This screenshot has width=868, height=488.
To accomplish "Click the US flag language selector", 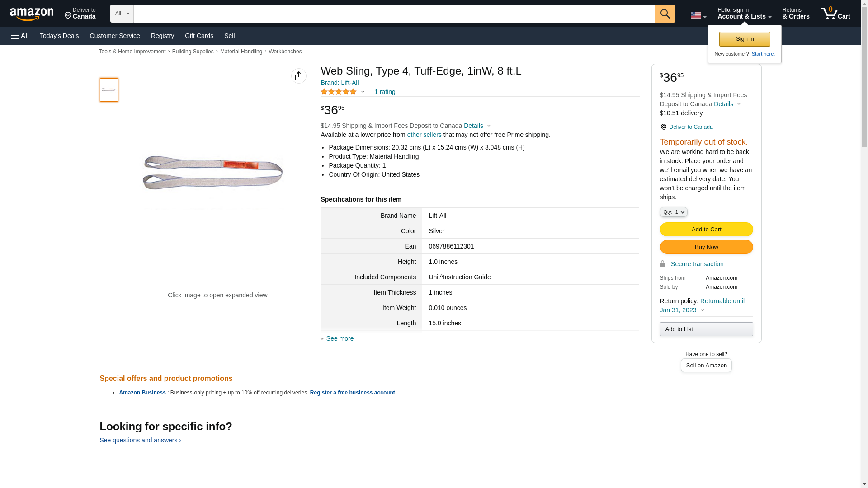I will point(698,15).
